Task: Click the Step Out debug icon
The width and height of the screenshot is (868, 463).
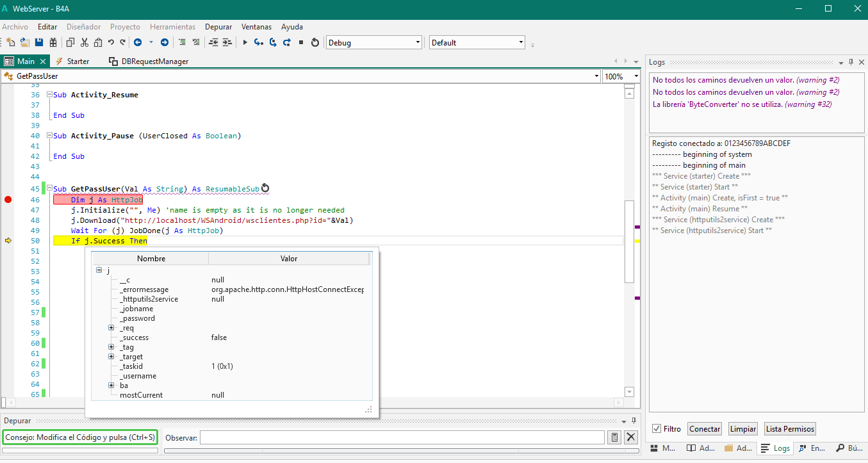Action: (287, 42)
